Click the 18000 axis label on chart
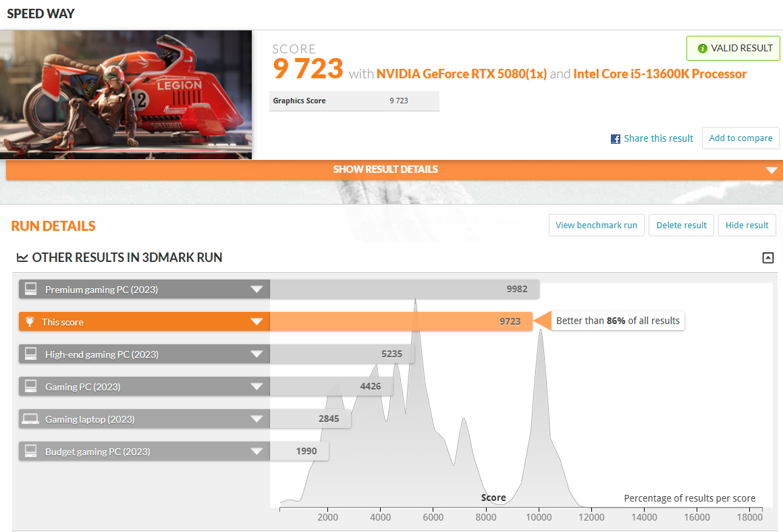 click(x=749, y=518)
